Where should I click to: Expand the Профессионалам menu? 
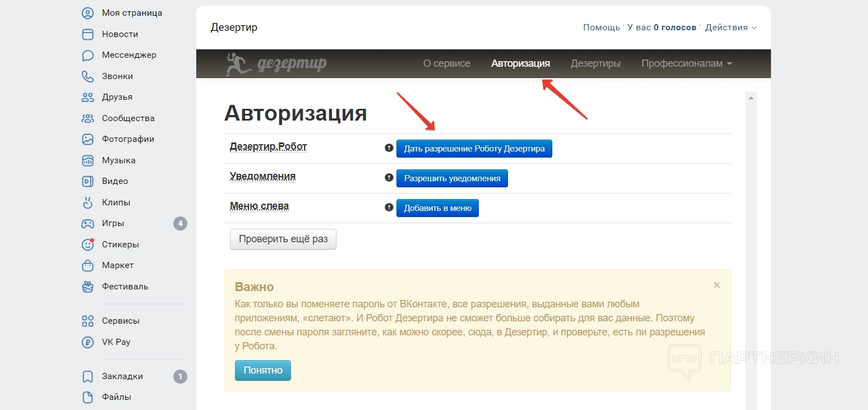tap(687, 63)
